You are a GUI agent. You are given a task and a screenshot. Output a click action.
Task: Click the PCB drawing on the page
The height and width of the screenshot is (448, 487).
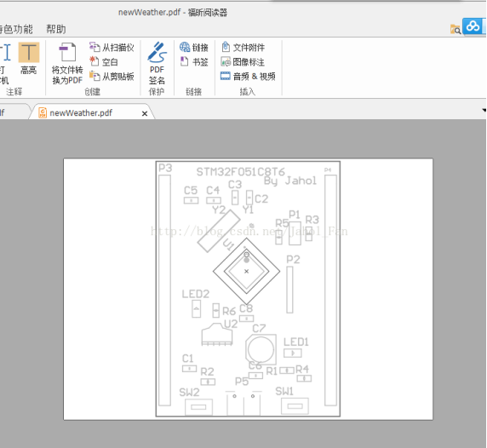(248, 289)
